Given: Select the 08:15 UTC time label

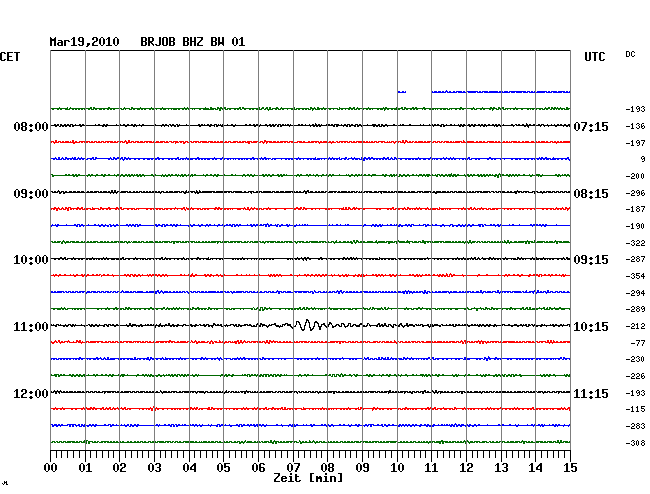Looking at the screenshot, I should 591,194.
